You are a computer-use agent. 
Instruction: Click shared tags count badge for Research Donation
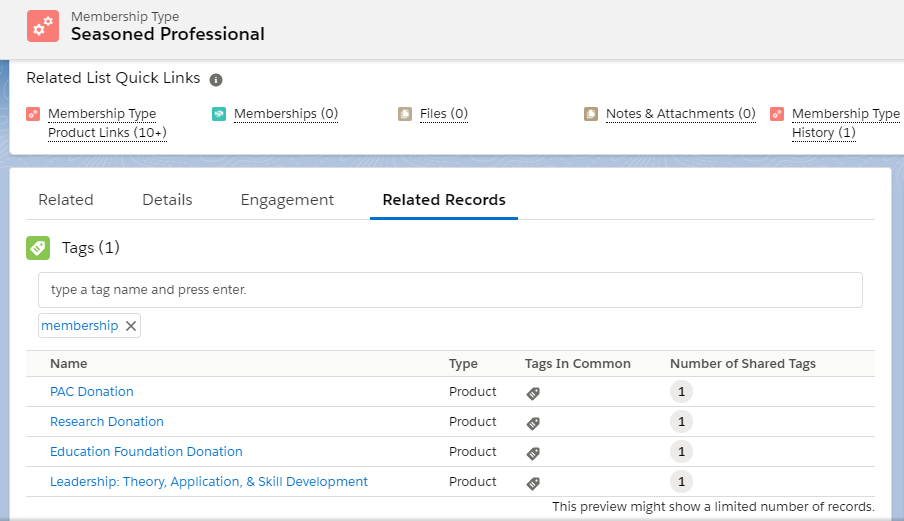681,422
